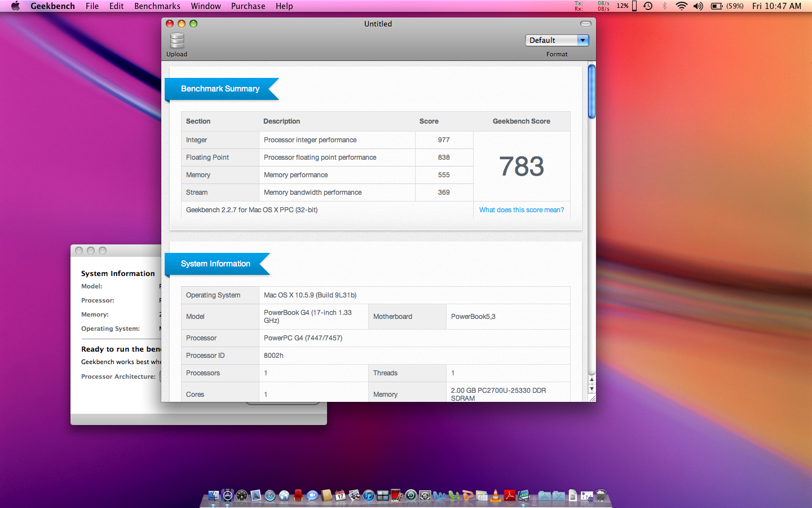Launch VLC traffic cone icon in the dock
This screenshot has width=812, height=508.
click(x=495, y=496)
